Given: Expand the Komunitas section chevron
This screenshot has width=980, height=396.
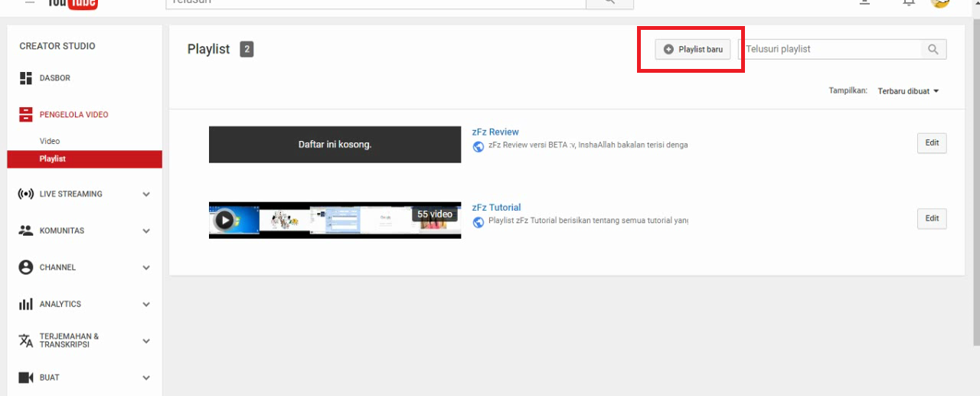Looking at the screenshot, I should tap(146, 231).
